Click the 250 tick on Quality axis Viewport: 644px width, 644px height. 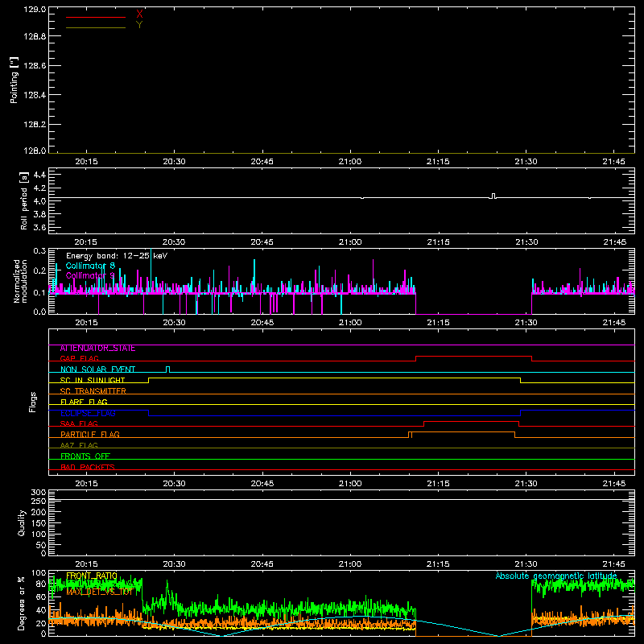click(38, 501)
